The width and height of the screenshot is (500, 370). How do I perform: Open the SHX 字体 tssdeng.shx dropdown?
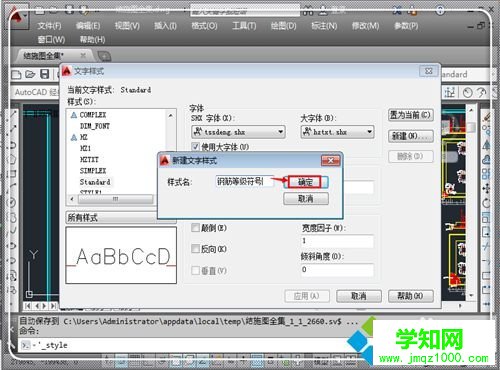238,132
